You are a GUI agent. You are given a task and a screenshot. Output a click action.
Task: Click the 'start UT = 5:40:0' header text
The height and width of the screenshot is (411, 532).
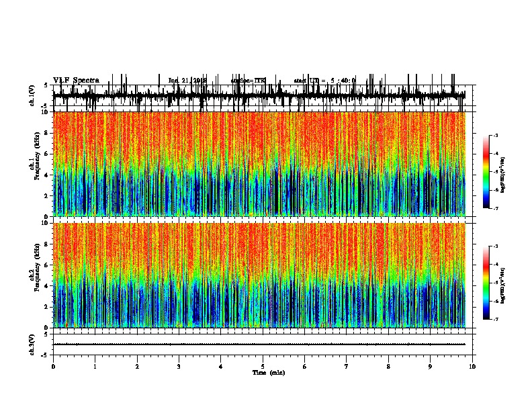point(324,81)
